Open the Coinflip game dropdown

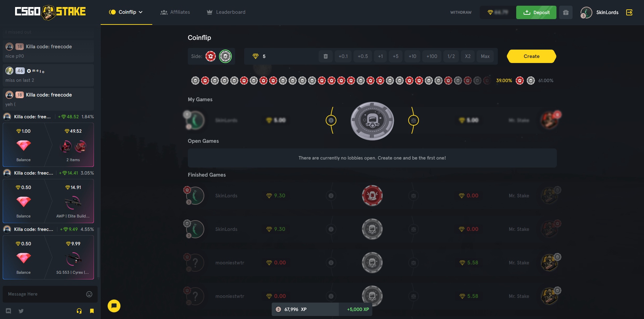tap(126, 12)
